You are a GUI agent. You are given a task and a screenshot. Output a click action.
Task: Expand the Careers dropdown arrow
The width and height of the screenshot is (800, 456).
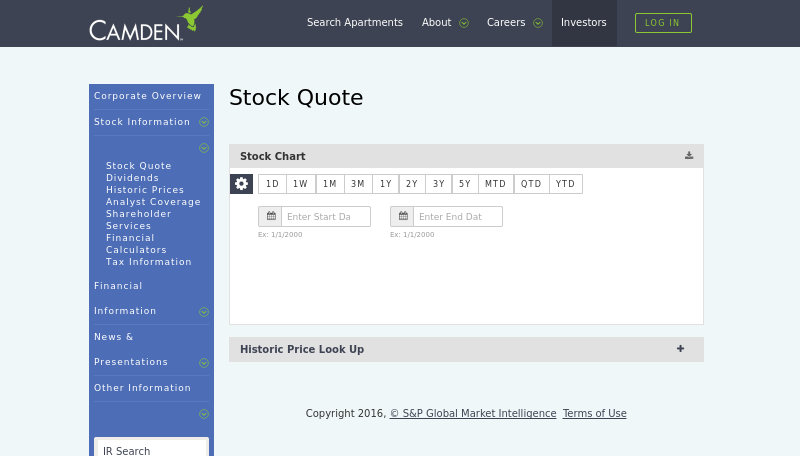[538, 23]
